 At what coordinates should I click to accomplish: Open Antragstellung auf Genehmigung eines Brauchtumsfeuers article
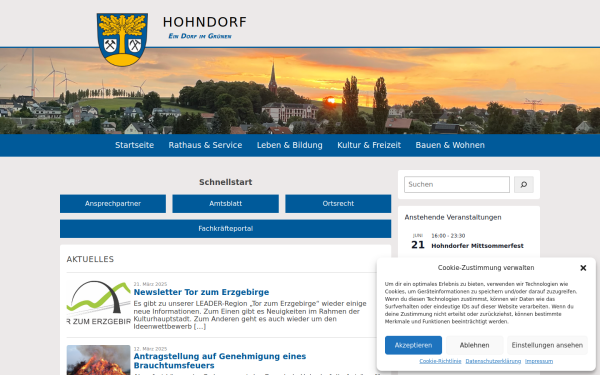tap(220, 361)
